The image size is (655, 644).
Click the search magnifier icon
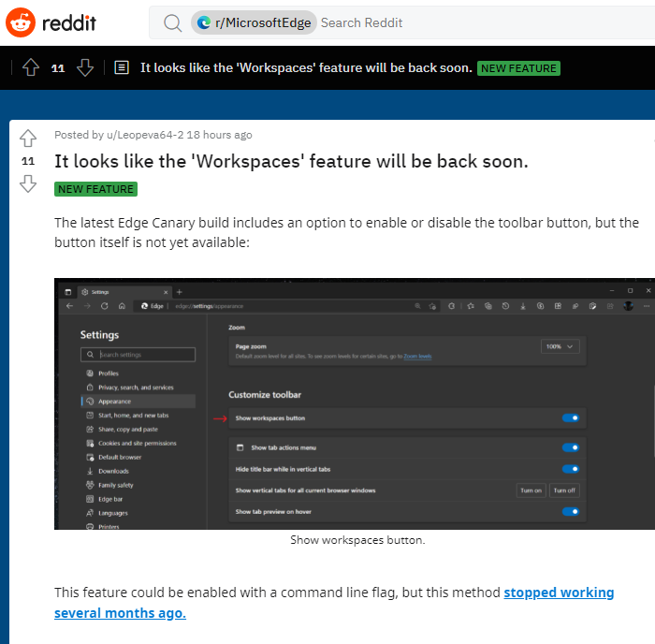172,22
